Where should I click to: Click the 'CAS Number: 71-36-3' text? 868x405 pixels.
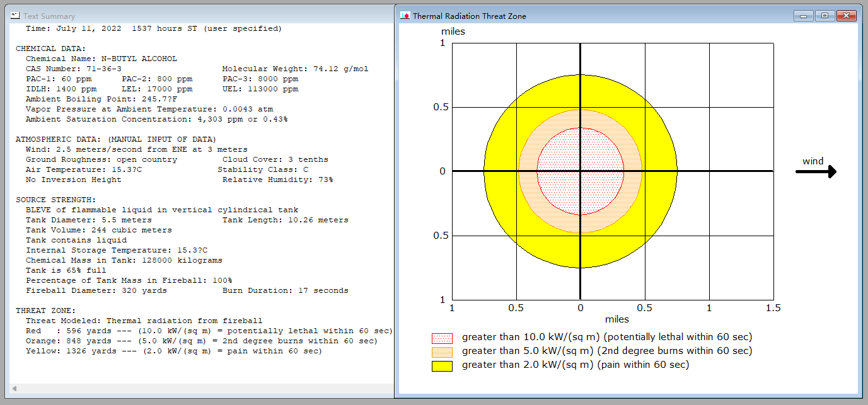point(74,69)
